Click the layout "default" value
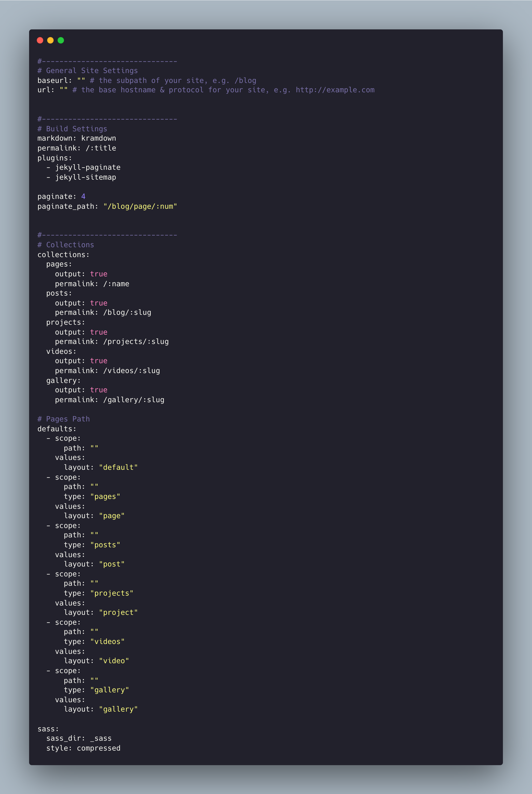The height and width of the screenshot is (794, 532). point(118,468)
